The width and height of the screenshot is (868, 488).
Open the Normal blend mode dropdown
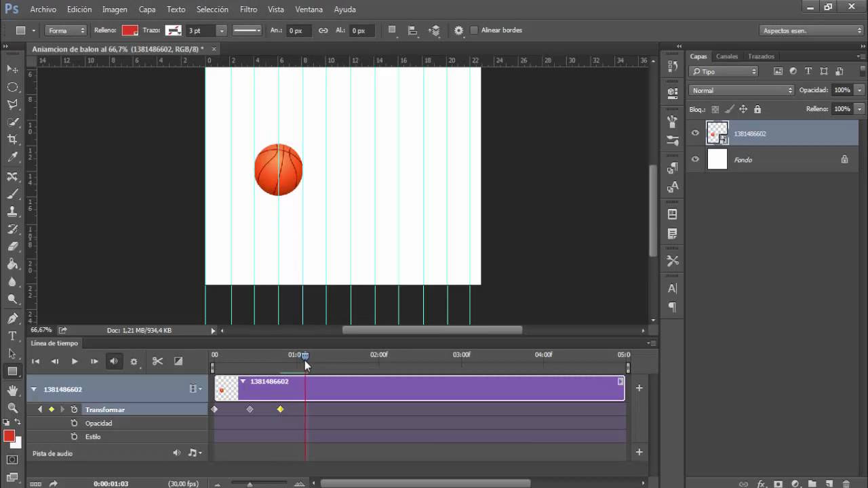coord(741,90)
